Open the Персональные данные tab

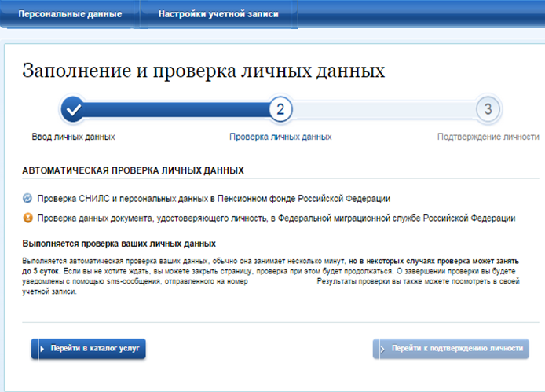[70, 14]
